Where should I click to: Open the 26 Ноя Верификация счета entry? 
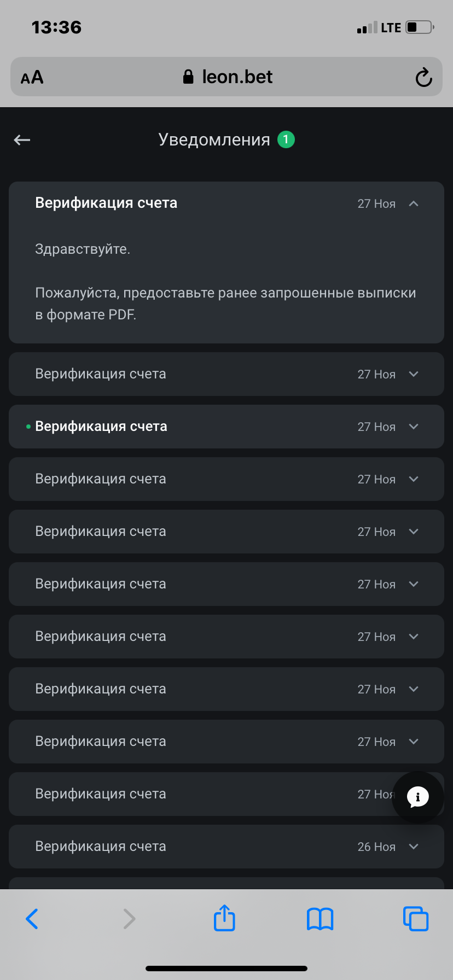pos(101,847)
